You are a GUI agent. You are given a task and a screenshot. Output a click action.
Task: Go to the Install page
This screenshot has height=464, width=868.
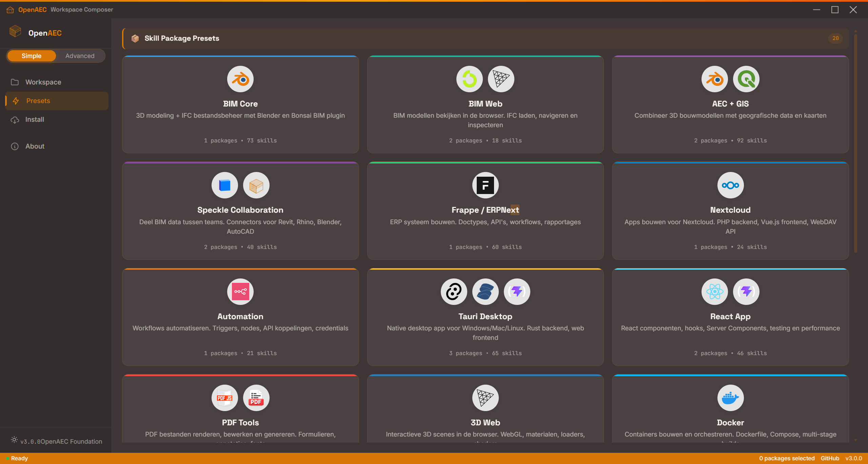point(57,119)
